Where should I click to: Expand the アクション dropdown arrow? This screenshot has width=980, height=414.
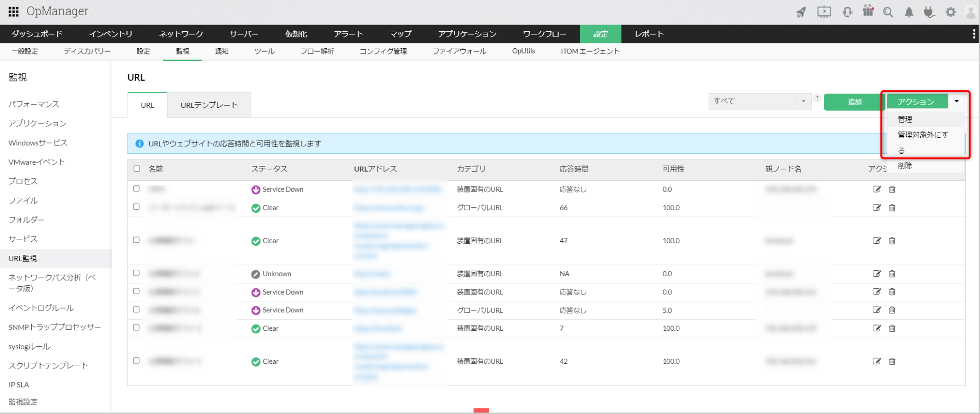click(x=956, y=101)
